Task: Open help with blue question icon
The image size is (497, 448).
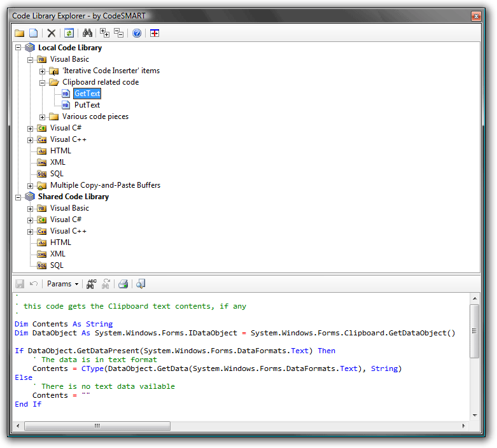Action: [x=137, y=33]
